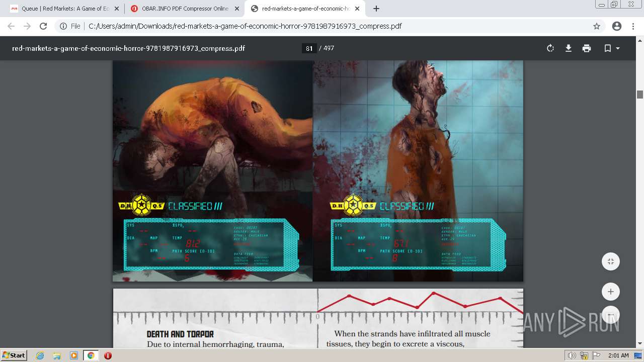Open File Explorer from taskbar

tap(57, 355)
